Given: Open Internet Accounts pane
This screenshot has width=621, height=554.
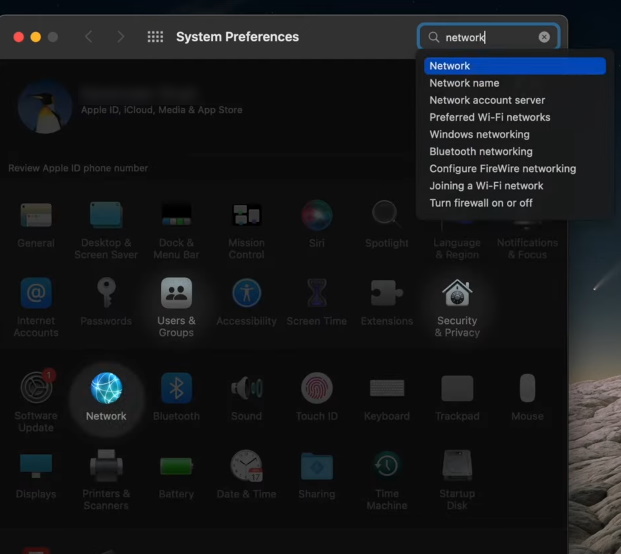Looking at the screenshot, I should point(36,293).
